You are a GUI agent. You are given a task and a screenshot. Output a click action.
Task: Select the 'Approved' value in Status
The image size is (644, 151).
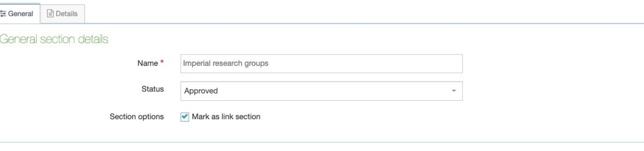201,91
